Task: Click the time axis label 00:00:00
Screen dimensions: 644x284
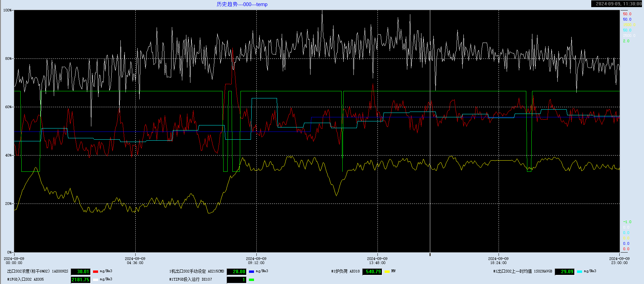Action: (x=14, y=263)
